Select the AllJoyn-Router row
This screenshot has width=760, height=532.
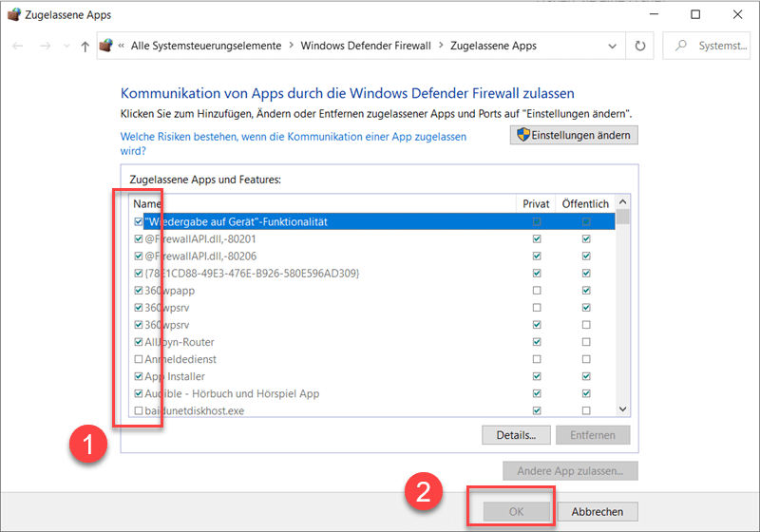coord(372,342)
